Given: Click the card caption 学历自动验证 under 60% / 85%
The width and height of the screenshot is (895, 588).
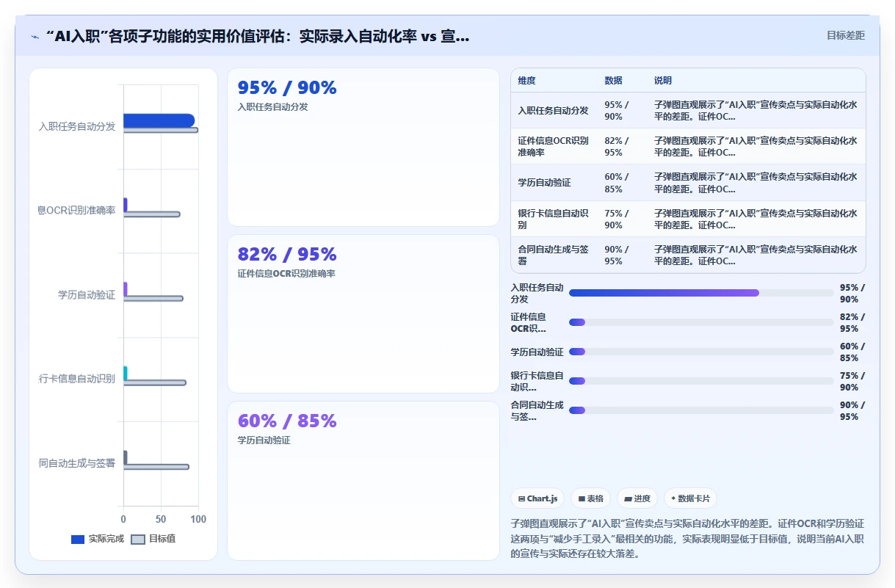Looking at the screenshot, I should [264, 440].
